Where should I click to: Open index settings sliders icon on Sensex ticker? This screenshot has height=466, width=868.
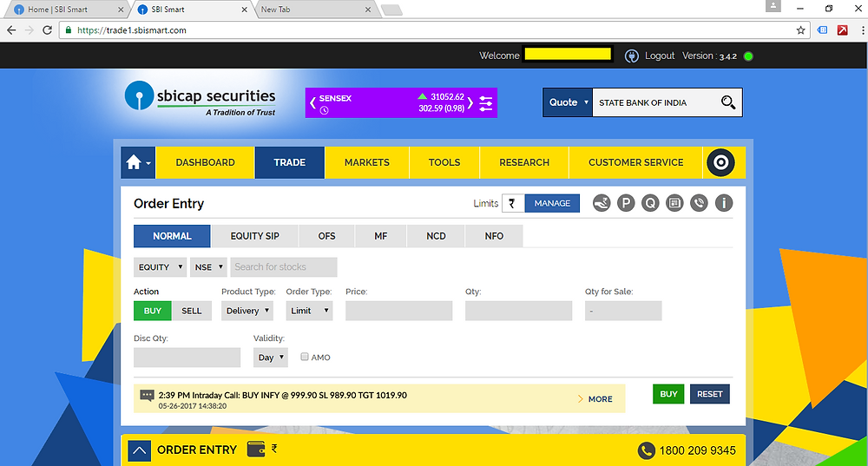pyautogui.click(x=485, y=103)
